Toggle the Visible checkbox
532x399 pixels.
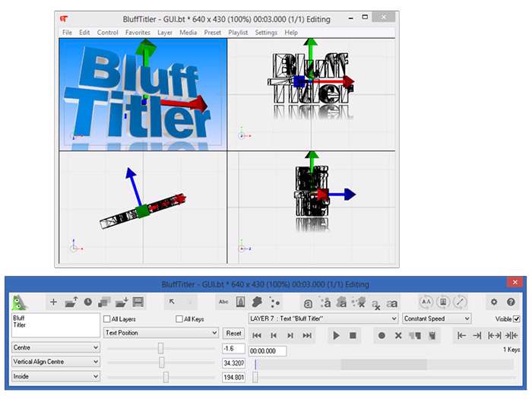516,319
